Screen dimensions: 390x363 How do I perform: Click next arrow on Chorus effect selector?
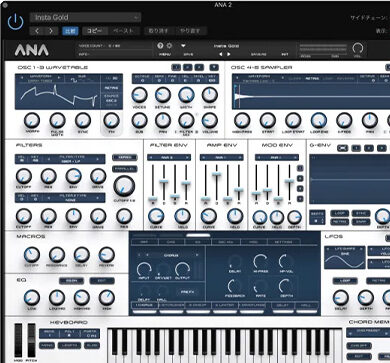197,255
